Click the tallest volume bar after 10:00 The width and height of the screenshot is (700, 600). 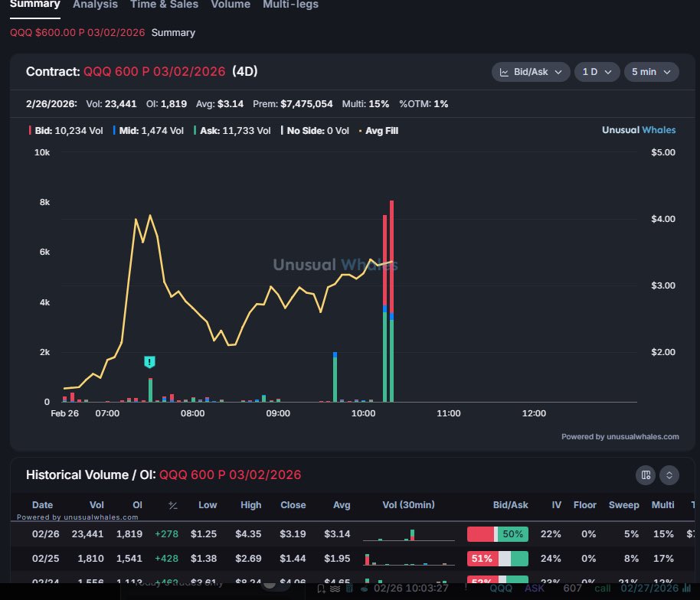391,301
